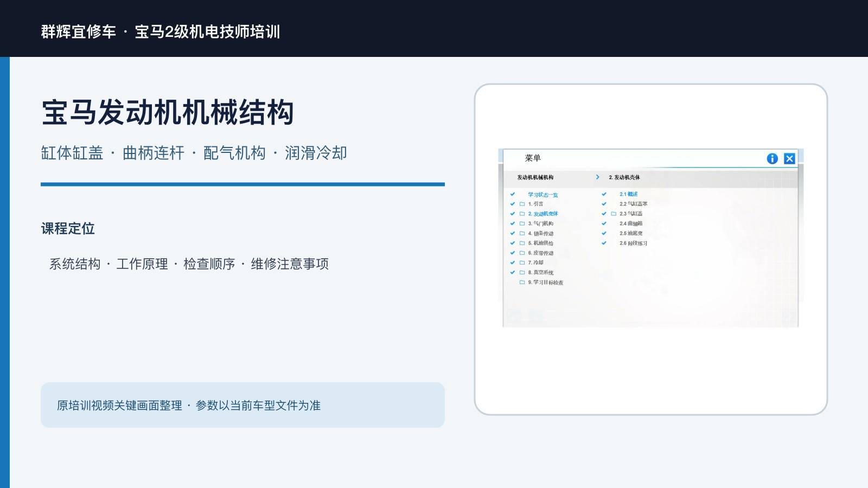Click the checkmark beside 4. 链条传动

pyautogui.click(x=512, y=233)
